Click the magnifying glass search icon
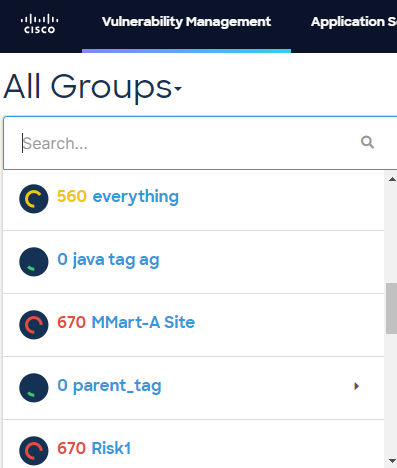This screenshot has width=397, height=468. tap(367, 142)
